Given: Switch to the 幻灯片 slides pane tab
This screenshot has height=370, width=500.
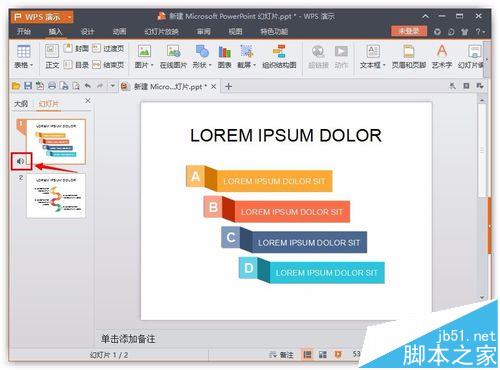Looking at the screenshot, I should [49, 104].
